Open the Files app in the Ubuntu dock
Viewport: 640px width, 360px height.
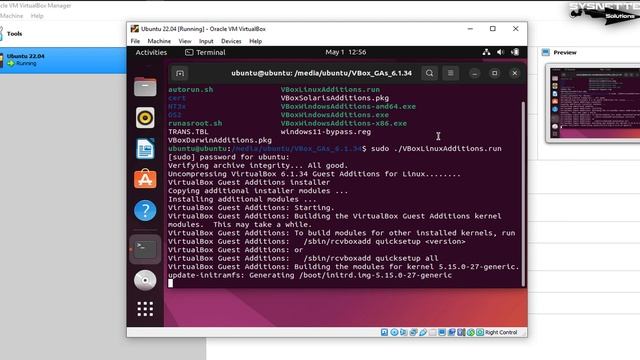click(x=145, y=87)
